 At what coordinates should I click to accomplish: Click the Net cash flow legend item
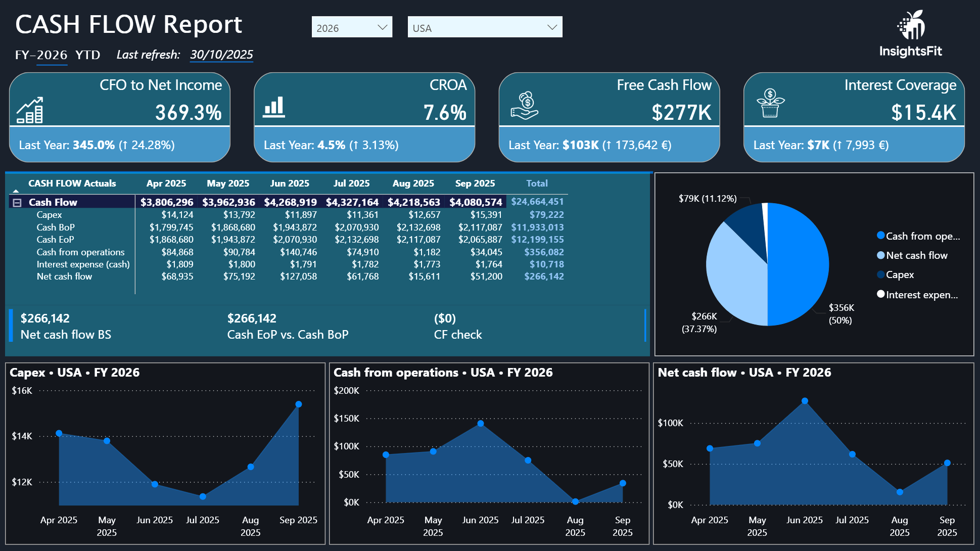pyautogui.click(x=916, y=255)
